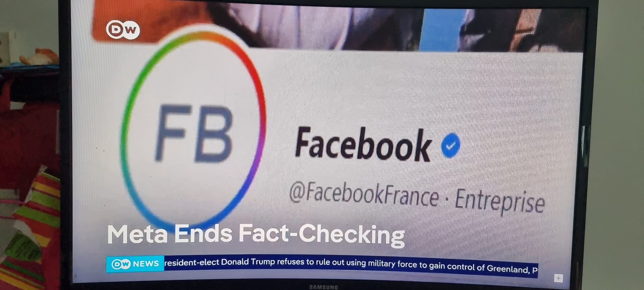
Task: Click the DW circle logo in ticker badge
Action: click(x=121, y=264)
